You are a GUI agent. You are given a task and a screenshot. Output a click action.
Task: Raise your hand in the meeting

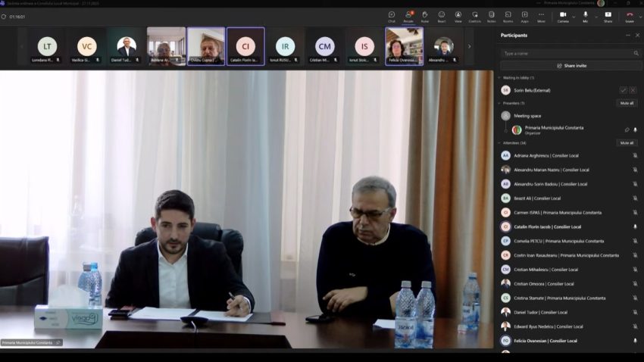(x=425, y=17)
